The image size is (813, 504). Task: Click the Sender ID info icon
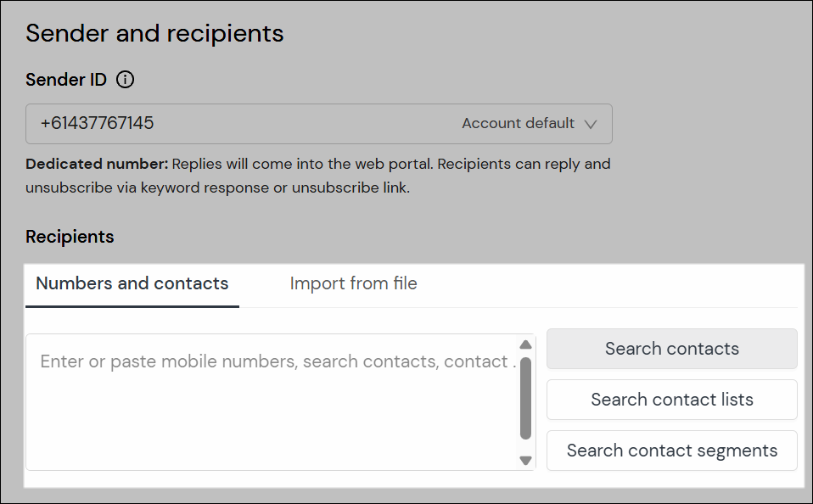click(x=125, y=79)
